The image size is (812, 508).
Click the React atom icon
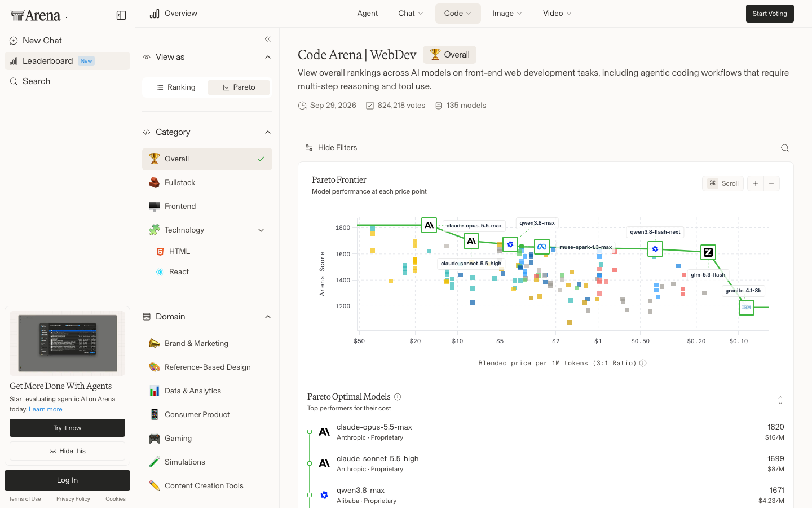click(160, 272)
